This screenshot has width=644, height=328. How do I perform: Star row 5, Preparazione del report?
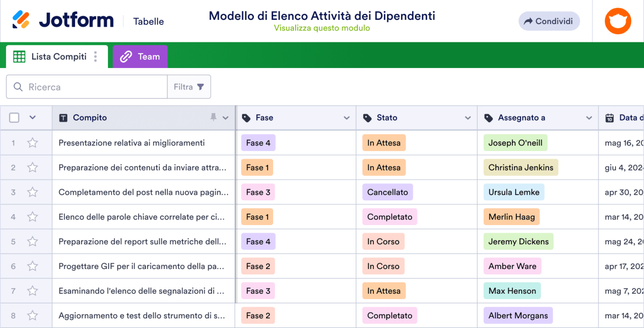32,241
